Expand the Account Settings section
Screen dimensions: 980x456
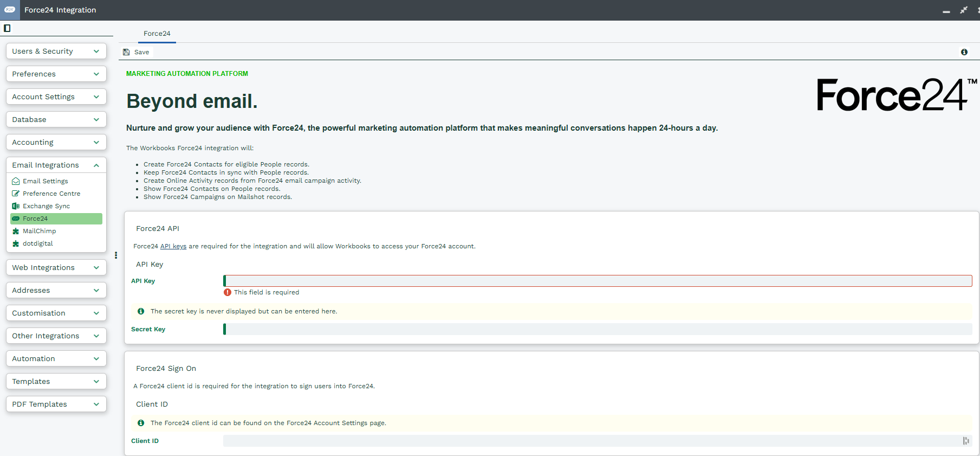click(x=56, y=97)
